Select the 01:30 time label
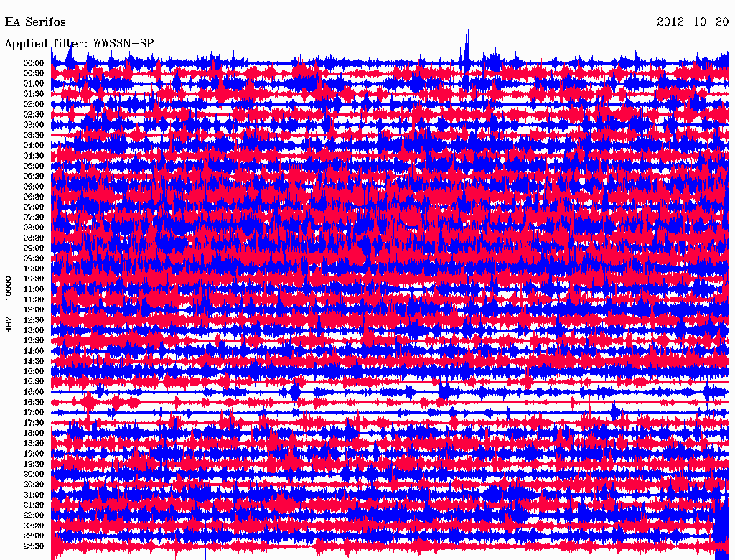This screenshot has width=735, height=560. (34, 94)
